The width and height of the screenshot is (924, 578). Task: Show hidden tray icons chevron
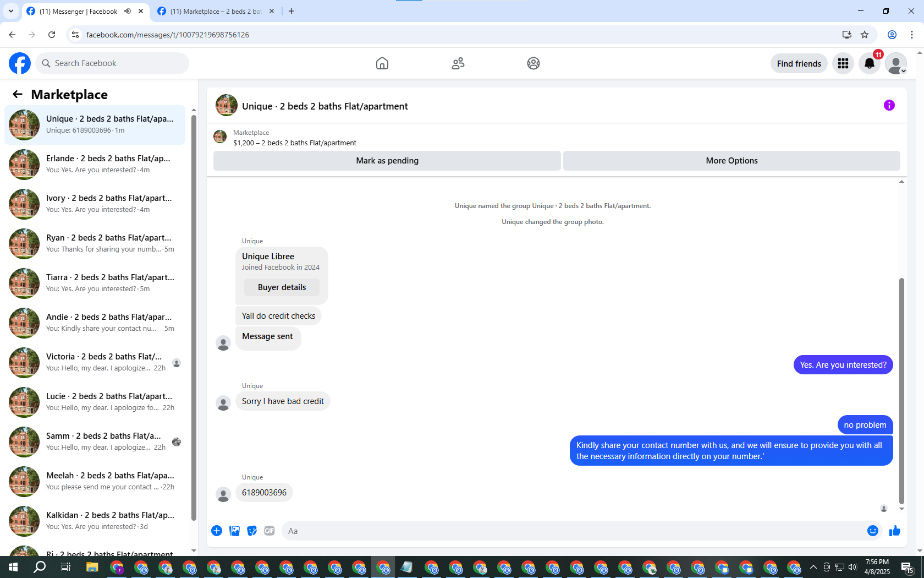pyautogui.click(x=813, y=567)
